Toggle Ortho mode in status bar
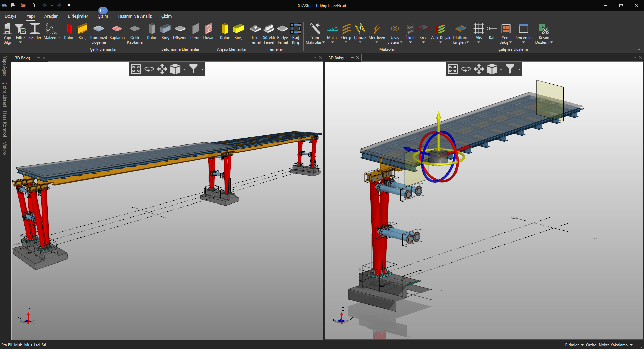This screenshot has width=644, height=349. tap(591, 345)
